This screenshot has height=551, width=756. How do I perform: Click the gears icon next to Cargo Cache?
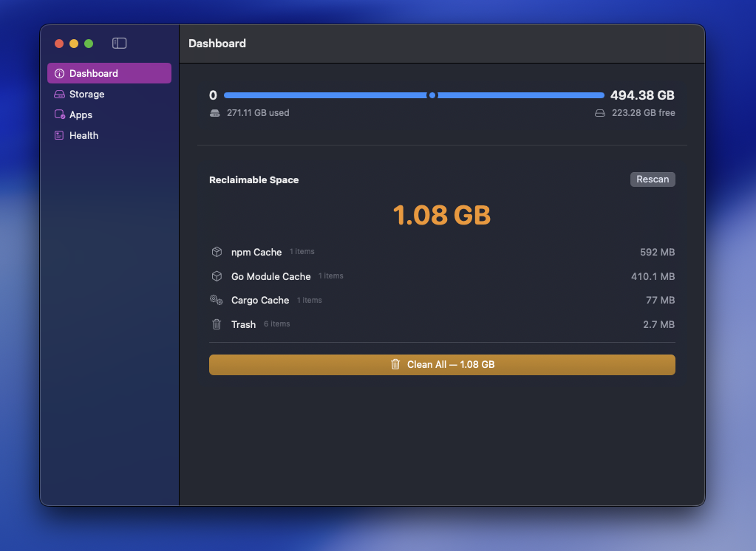point(217,300)
